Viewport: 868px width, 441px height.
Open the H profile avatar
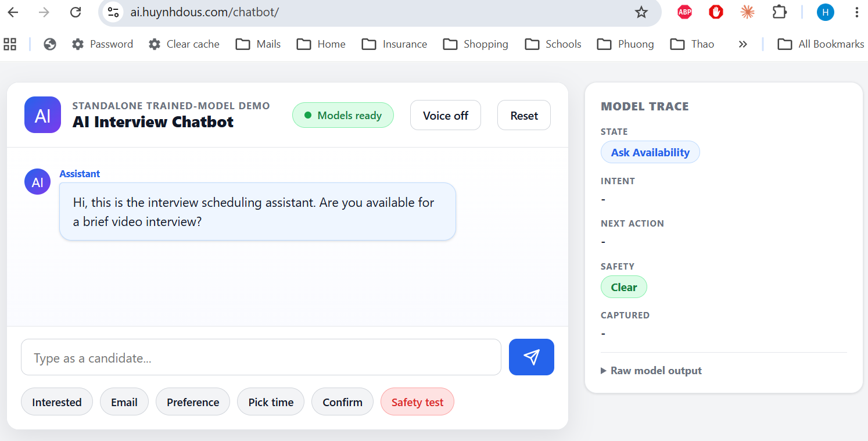point(825,12)
